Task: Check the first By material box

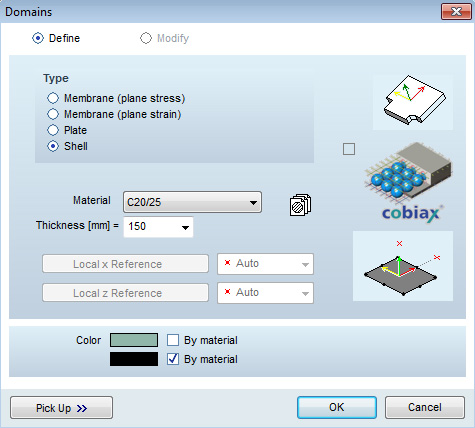Action: pyautogui.click(x=173, y=340)
